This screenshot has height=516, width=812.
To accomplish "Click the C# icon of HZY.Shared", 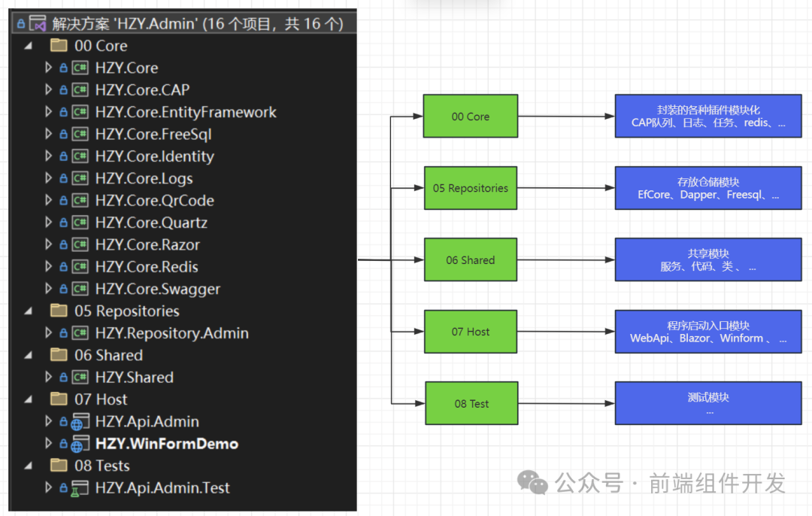I will click(x=80, y=377).
